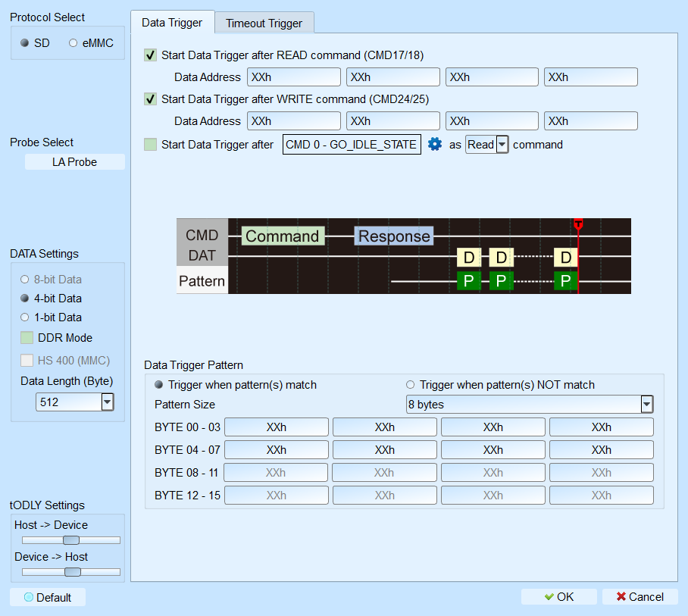Select the SD protocol radio button

[x=24, y=43]
